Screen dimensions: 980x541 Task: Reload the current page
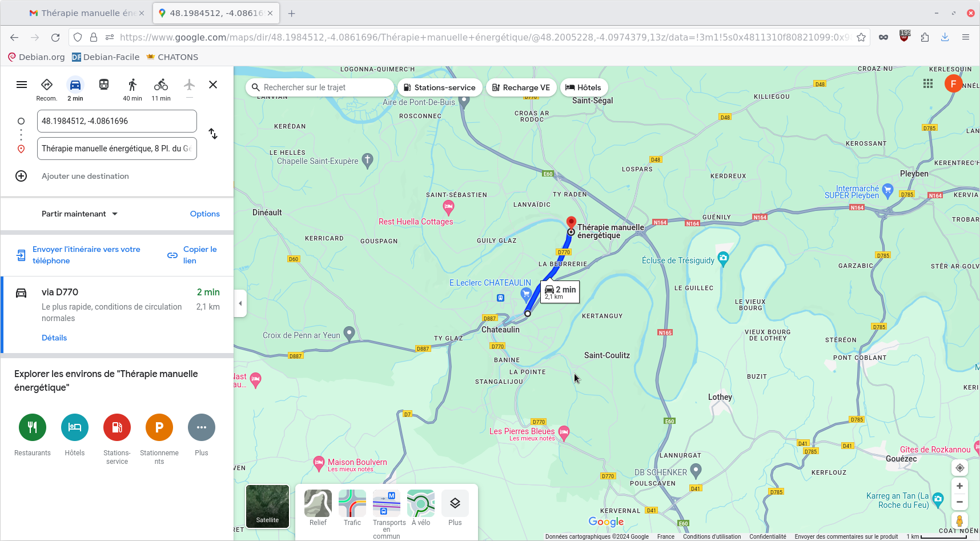pos(55,37)
